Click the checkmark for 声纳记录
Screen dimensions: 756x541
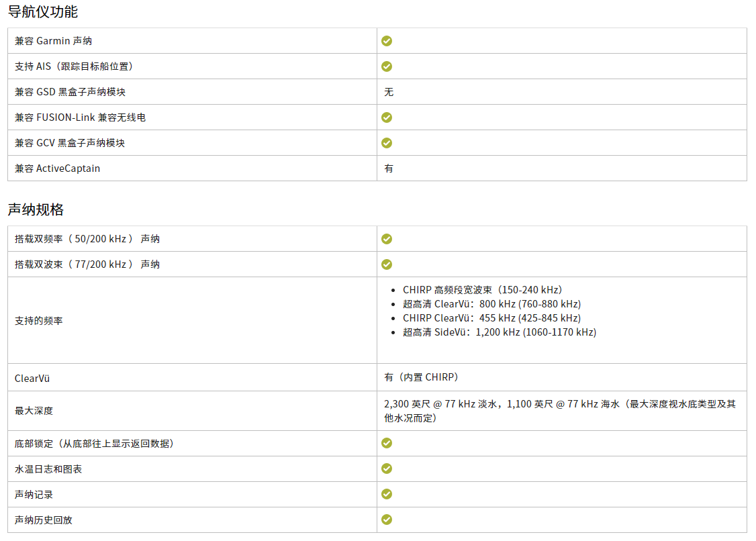pos(387,494)
